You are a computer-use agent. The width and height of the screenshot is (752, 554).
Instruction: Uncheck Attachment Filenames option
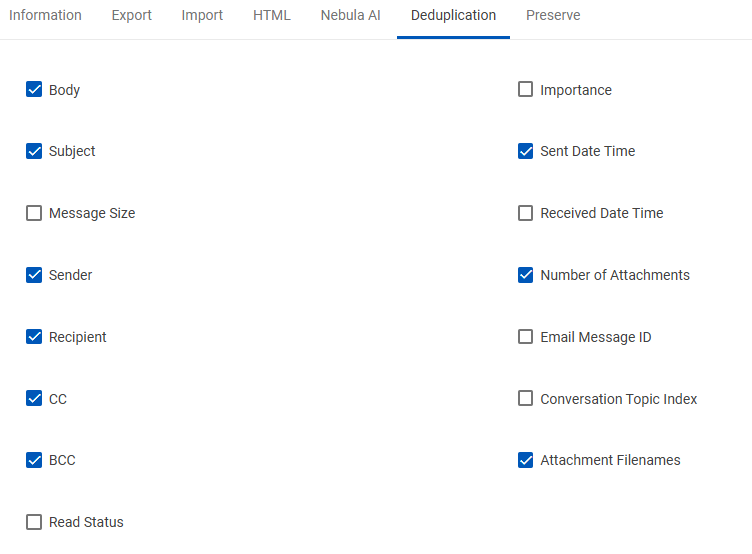526,460
